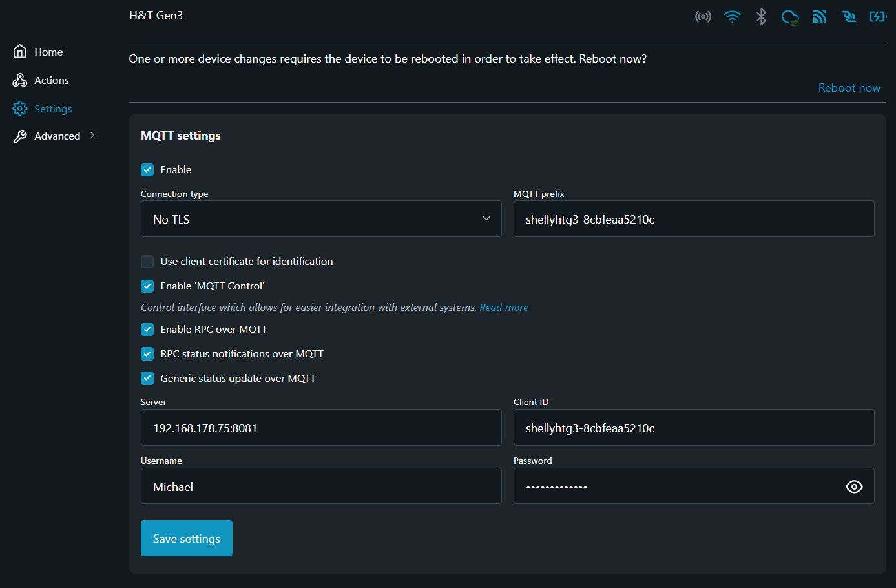
Task: Uncheck the MQTT Enable checkbox
Action: (x=147, y=170)
